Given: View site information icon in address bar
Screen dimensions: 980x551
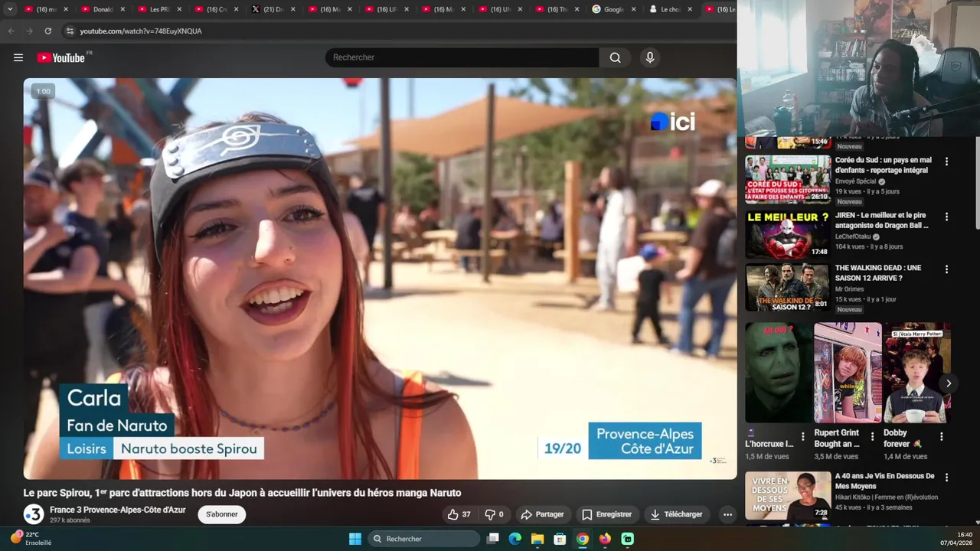Looking at the screenshot, I should coord(70,31).
